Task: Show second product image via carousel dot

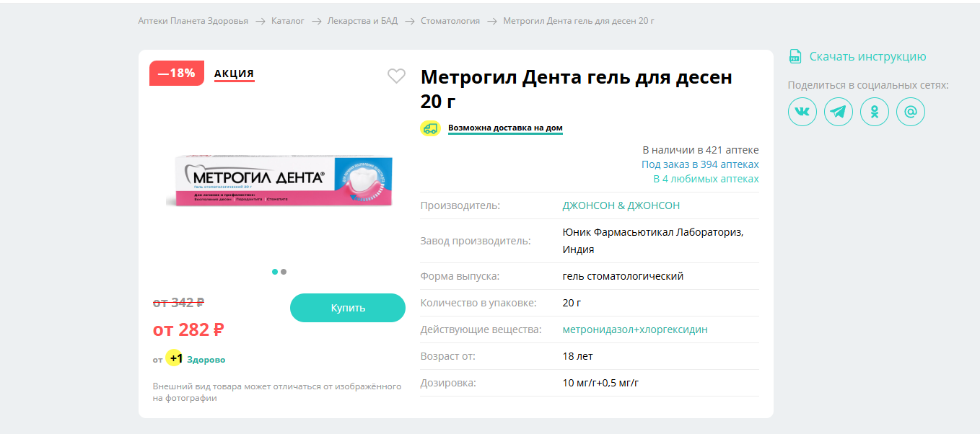Action: click(284, 272)
